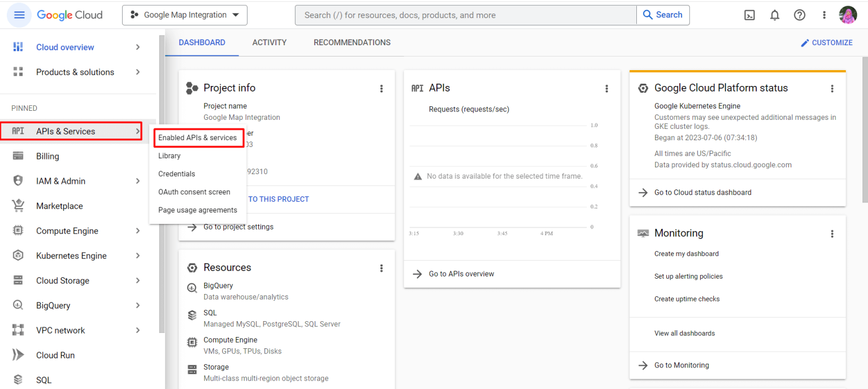Open the help question mark icon
The width and height of the screenshot is (868, 389).
pyautogui.click(x=800, y=15)
